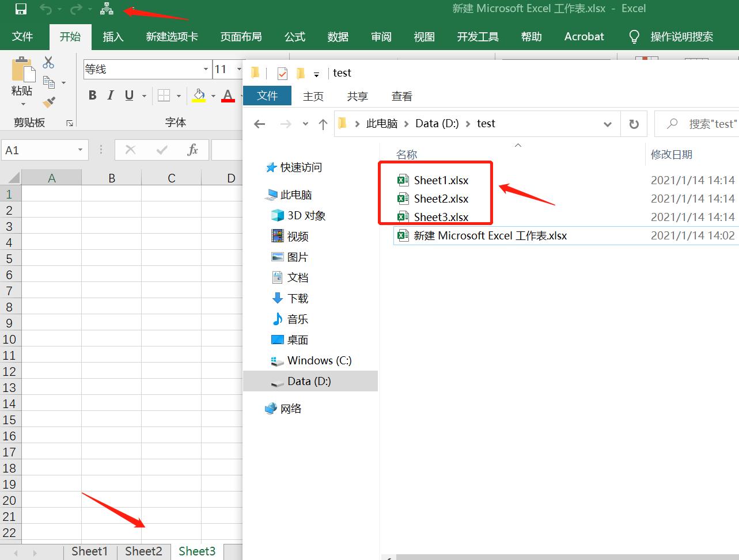
Task: Select row 10 header
Action: coord(10,339)
